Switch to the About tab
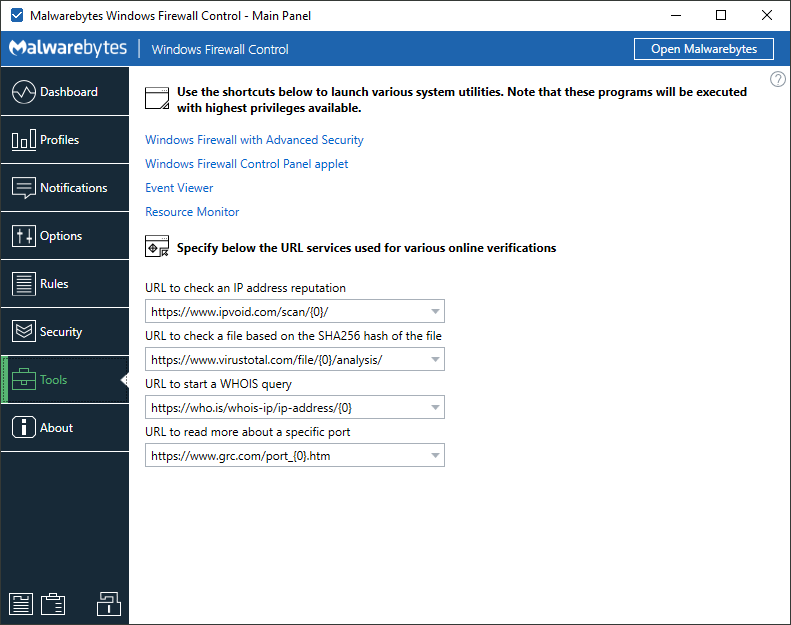This screenshot has width=791, height=625. tap(65, 427)
